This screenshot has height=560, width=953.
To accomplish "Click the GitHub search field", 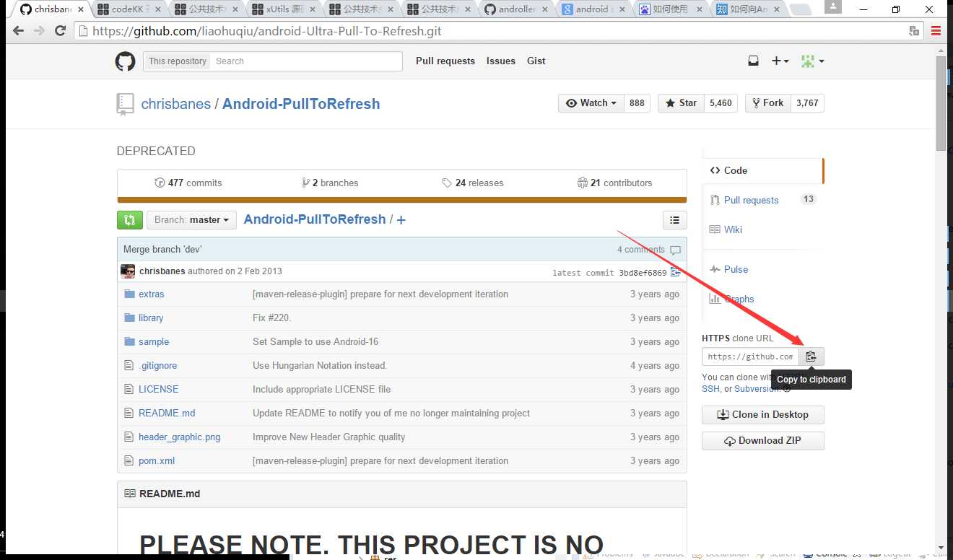I will coord(306,61).
